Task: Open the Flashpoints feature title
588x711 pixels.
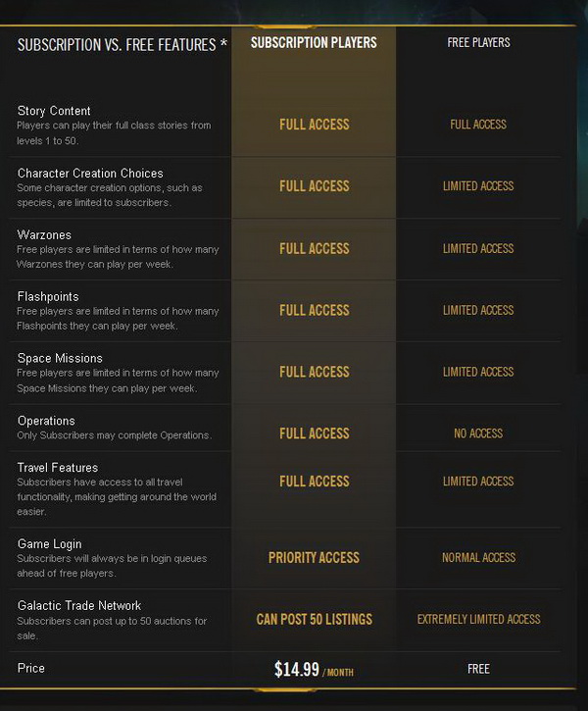Action: coord(48,297)
